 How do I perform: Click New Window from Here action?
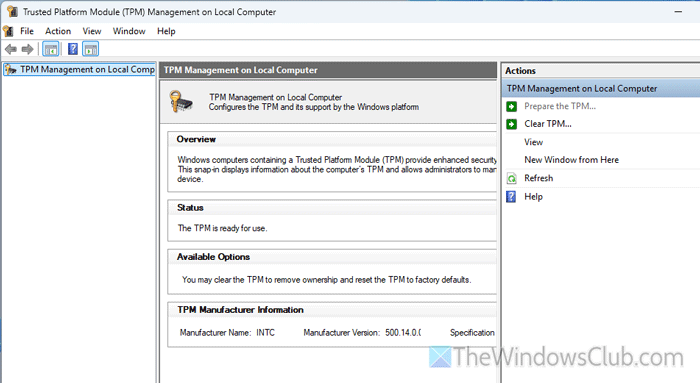click(571, 160)
